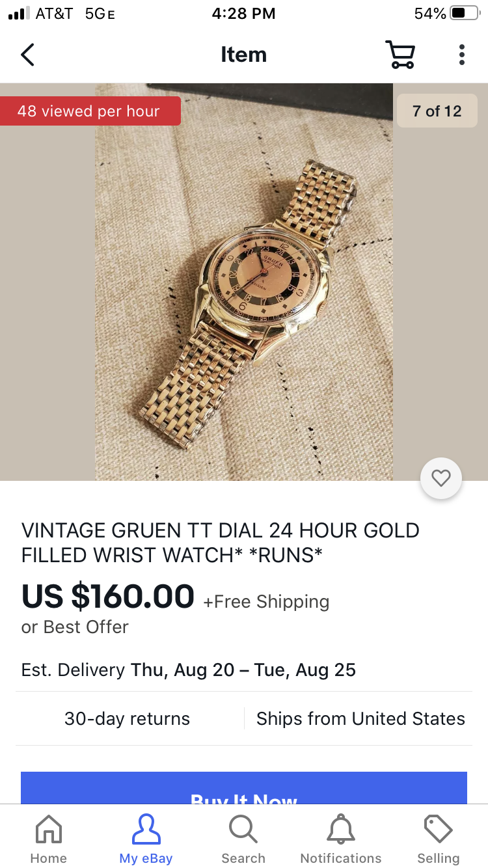Tap the Item page header title
488x868 pixels.
point(243,55)
